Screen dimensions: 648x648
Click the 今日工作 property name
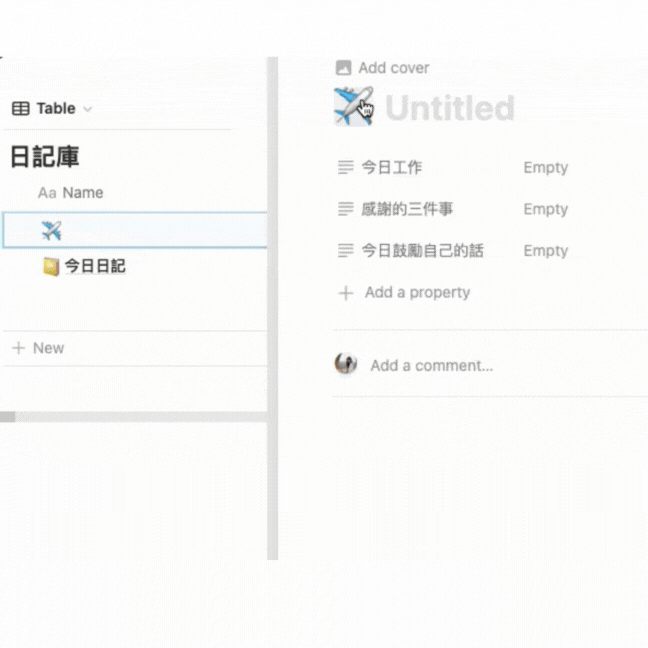[x=391, y=167]
